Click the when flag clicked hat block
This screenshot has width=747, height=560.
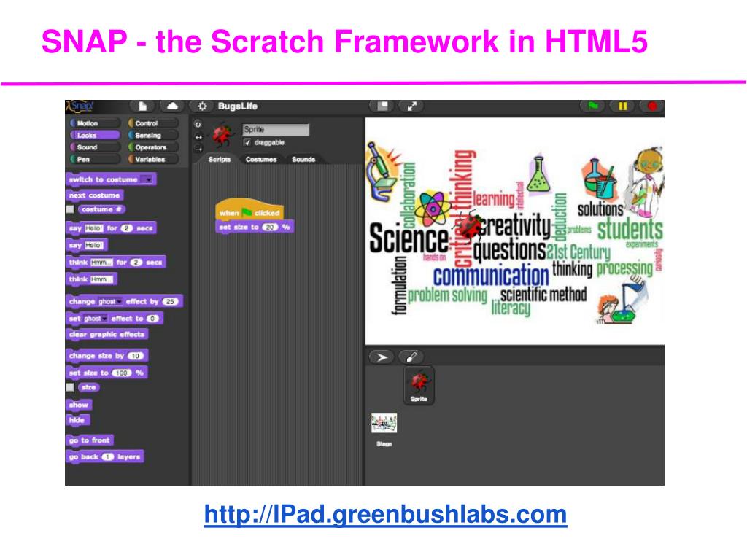(x=249, y=209)
